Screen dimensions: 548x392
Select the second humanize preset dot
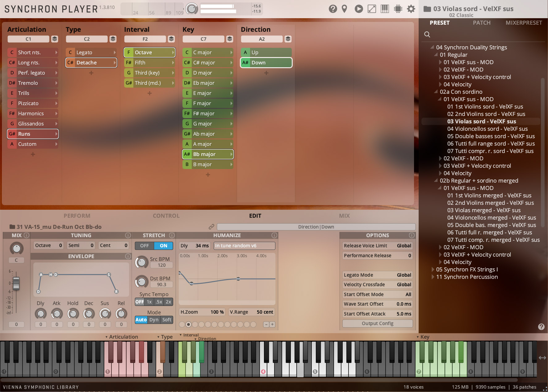(188, 324)
